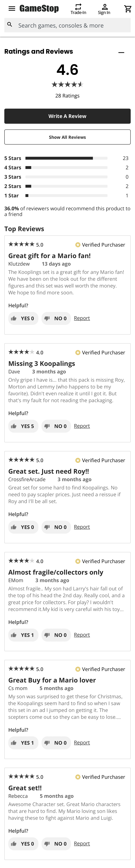Report the Missing 3 Koopalings review
The width and height of the screenshot is (135, 868).
pos(82,426)
